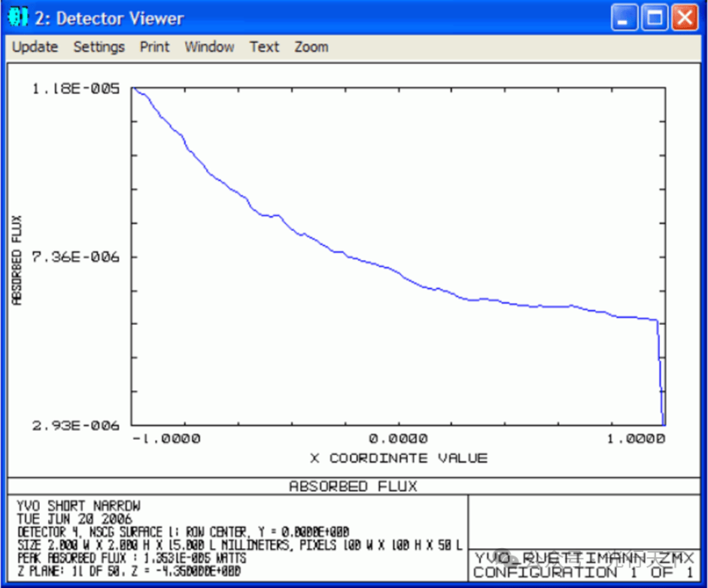
Task: Click the 2.93E-006 y-axis minimum value
Action: point(74,426)
